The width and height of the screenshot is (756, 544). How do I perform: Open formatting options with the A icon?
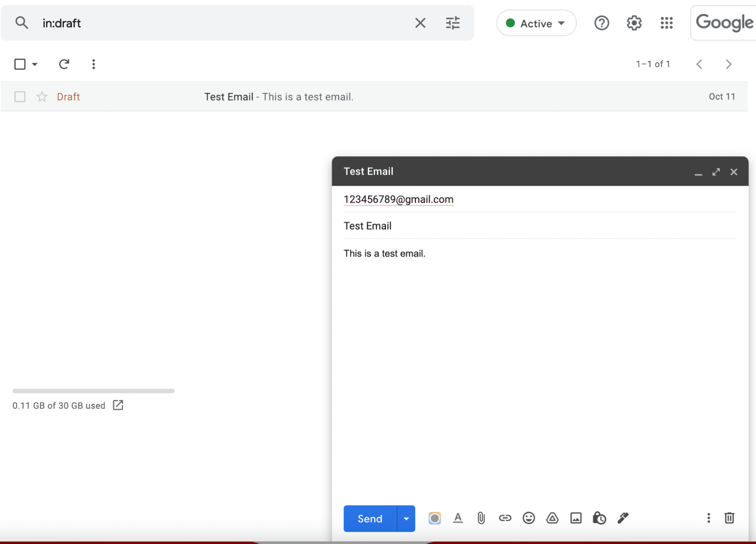458,518
